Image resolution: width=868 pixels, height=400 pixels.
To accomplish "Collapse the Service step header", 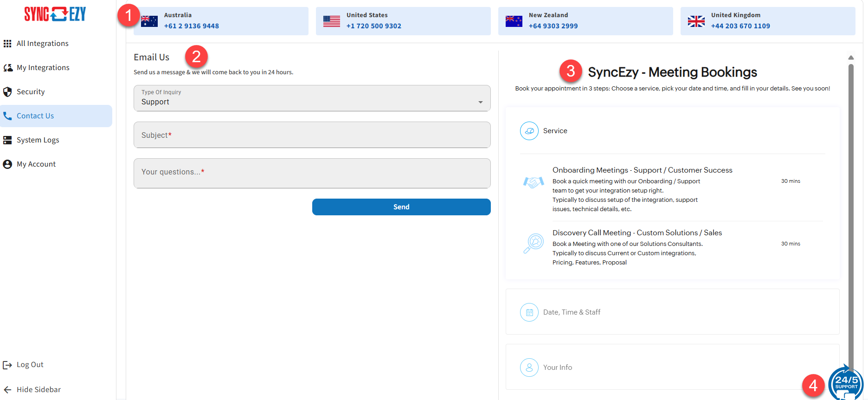I will 672,131.
